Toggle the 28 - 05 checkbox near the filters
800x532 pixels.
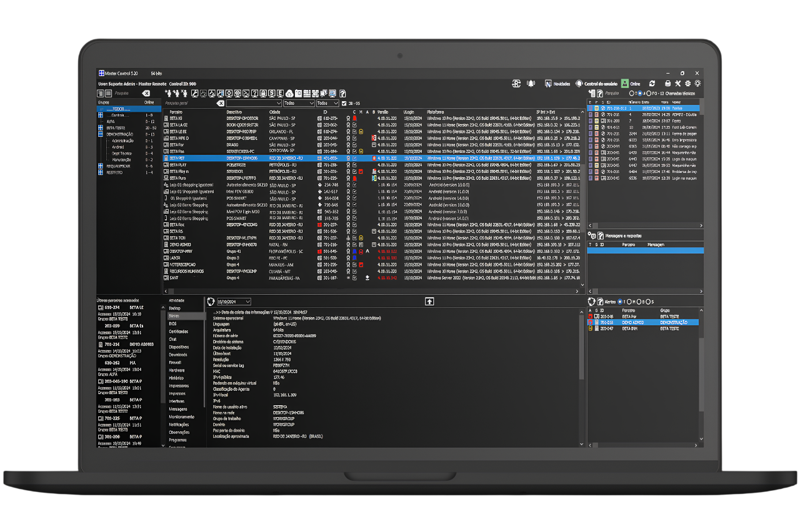point(344,104)
